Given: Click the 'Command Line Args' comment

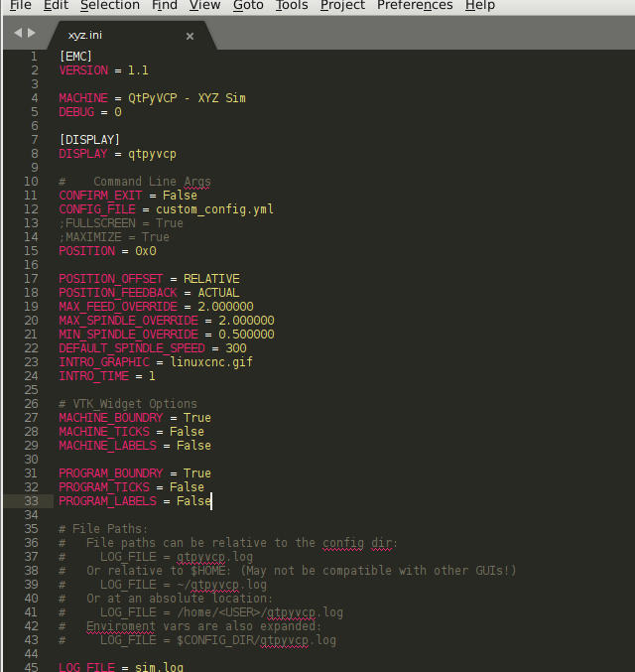Looking at the screenshot, I should (x=152, y=182).
